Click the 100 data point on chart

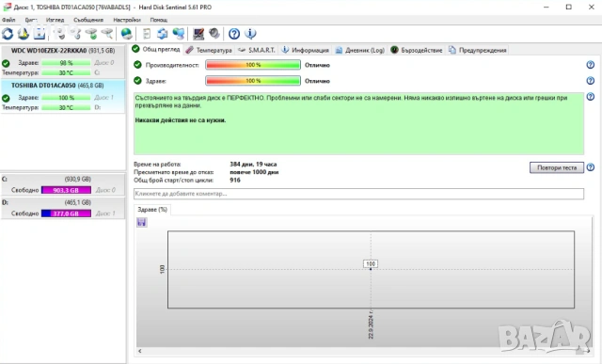click(371, 269)
